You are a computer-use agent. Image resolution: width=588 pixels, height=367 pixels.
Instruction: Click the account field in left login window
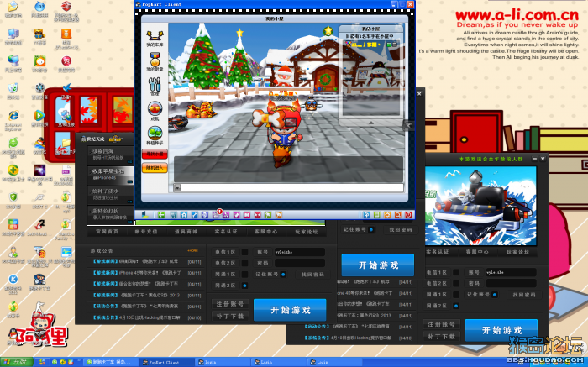pos(299,252)
